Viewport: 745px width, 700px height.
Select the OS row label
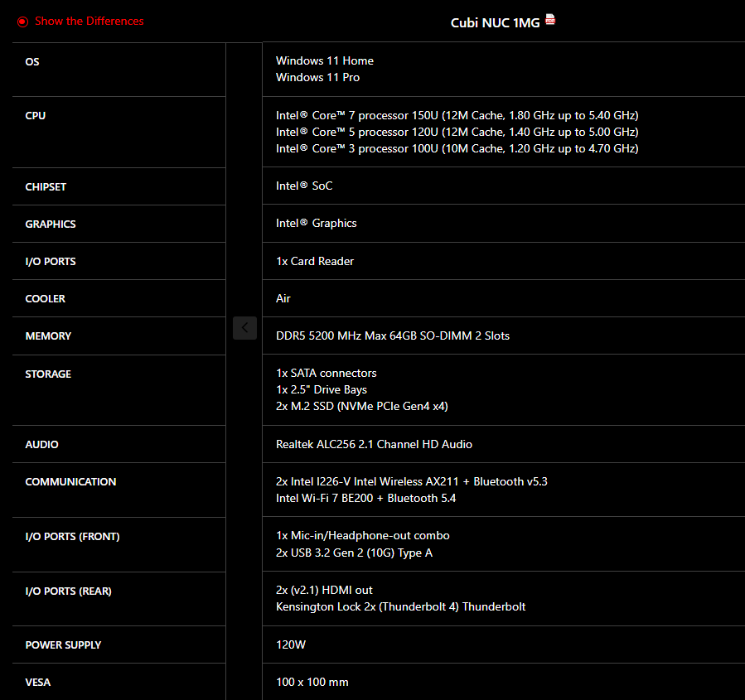click(32, 62)
